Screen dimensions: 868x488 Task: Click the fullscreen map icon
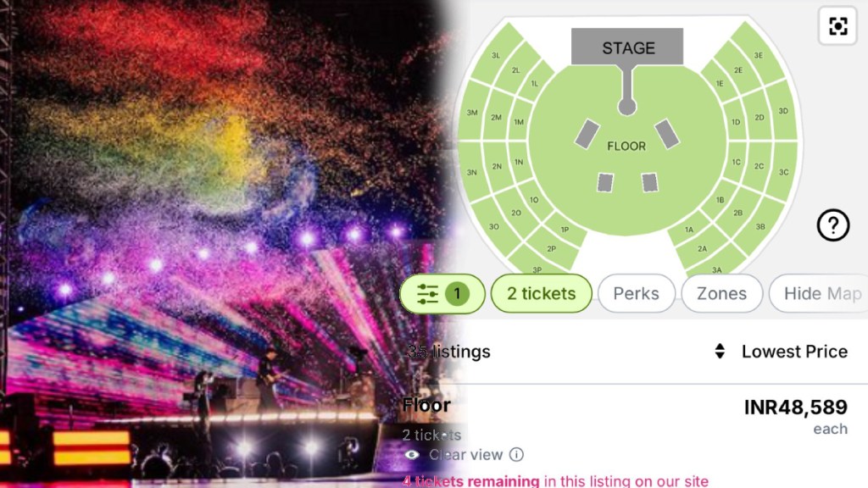click(x=837, y=26)
